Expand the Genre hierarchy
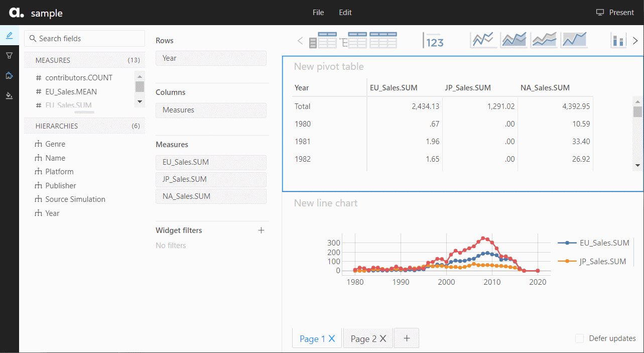 pyautogui.click(x=55, y=144)
